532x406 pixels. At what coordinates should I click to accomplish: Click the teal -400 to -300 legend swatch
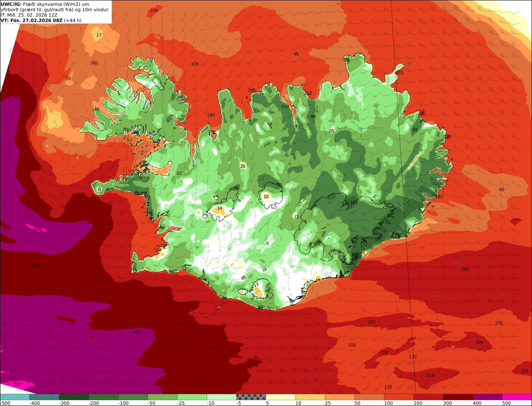[44, 397]
